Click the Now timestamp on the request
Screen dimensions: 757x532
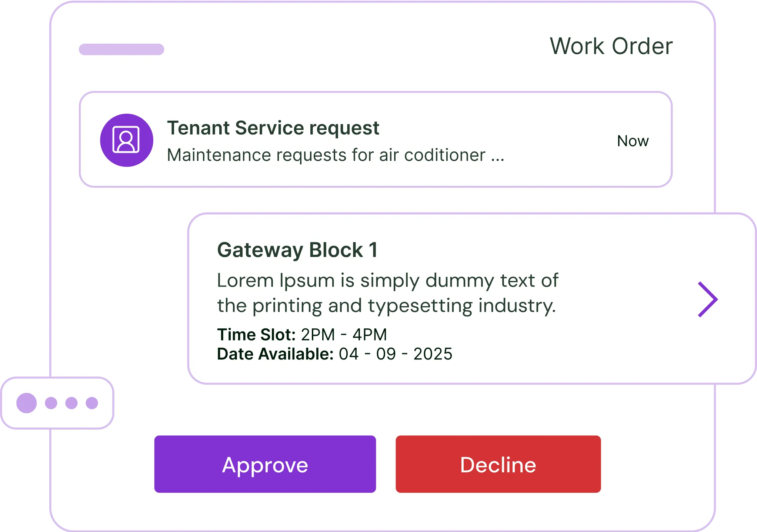pos(633,141)
